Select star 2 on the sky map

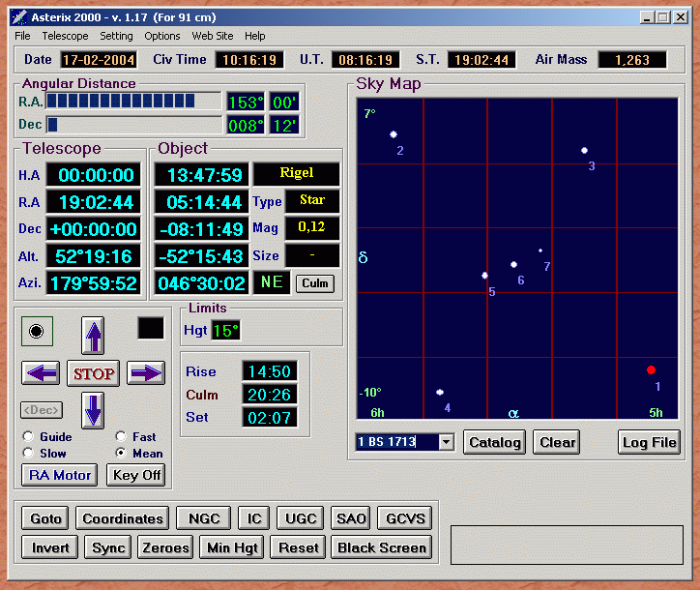394,134
